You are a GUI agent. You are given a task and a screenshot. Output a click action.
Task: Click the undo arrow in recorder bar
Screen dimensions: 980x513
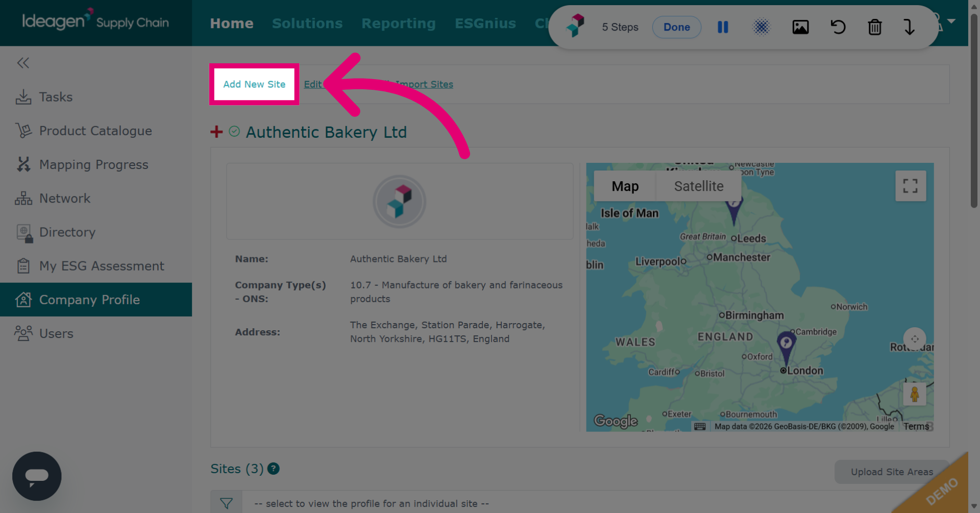pos(838,27)
